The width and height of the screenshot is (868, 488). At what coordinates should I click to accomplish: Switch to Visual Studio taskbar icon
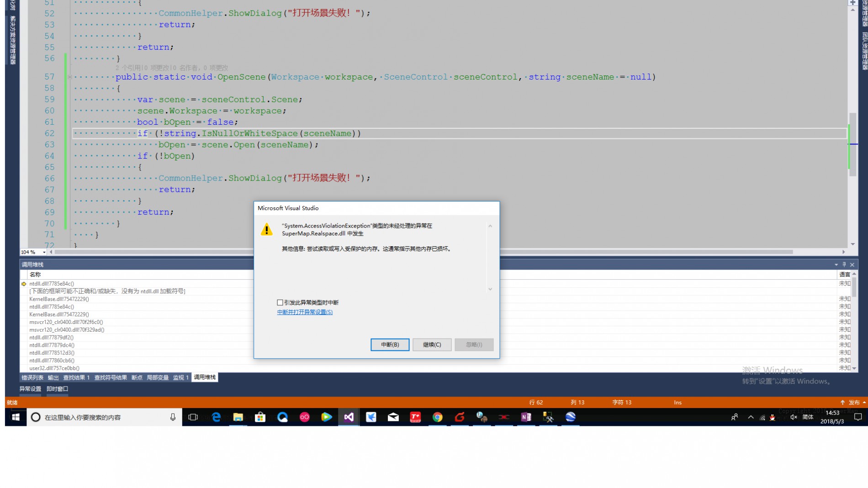tap(349, 417)
